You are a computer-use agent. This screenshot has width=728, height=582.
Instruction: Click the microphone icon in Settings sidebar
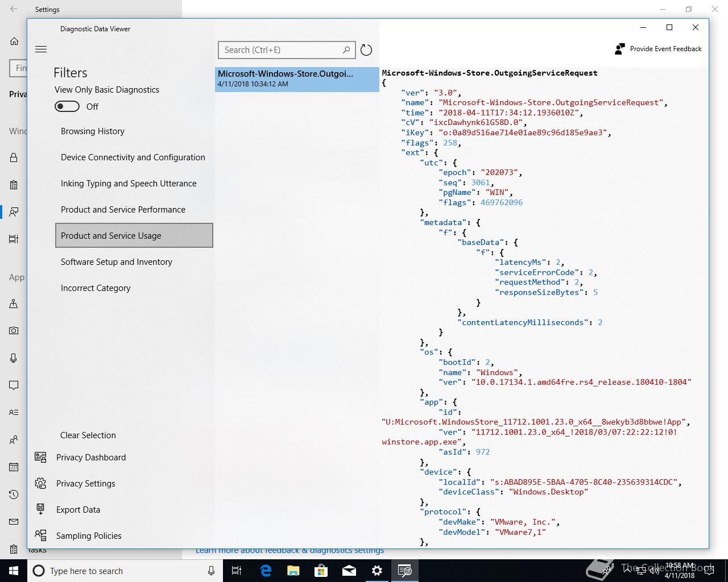pos(14,357)
